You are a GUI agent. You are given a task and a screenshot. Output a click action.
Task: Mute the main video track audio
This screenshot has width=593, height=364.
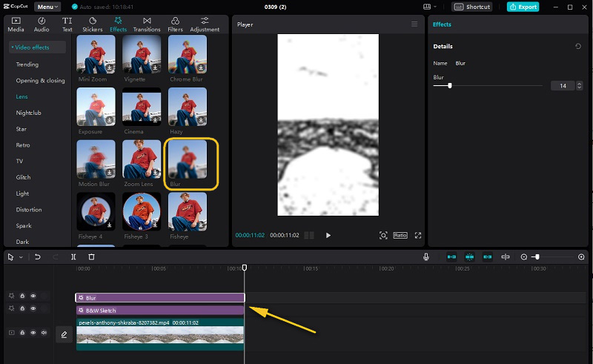[44, 333]
